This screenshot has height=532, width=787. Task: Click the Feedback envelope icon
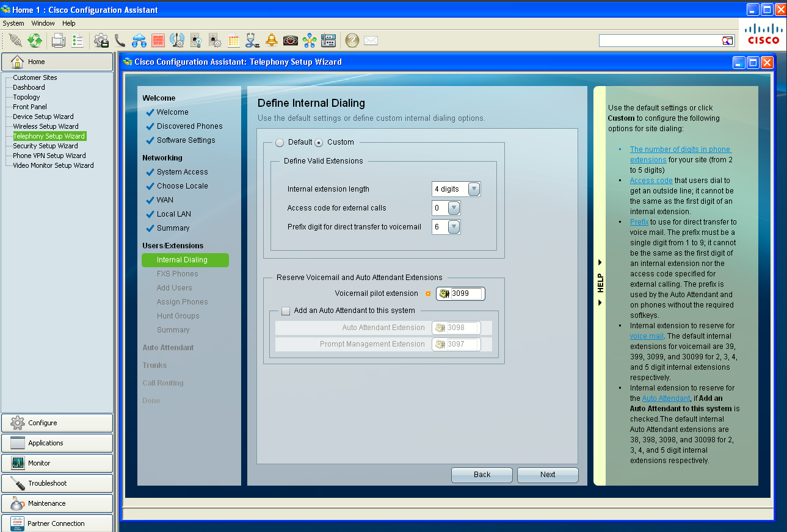[371, 41]
